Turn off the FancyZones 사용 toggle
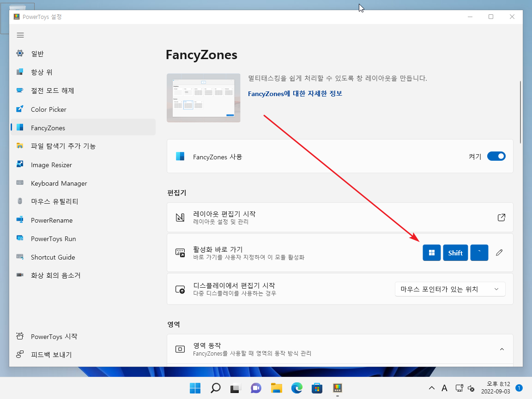 pyautogui.click(x=496, y=157)
